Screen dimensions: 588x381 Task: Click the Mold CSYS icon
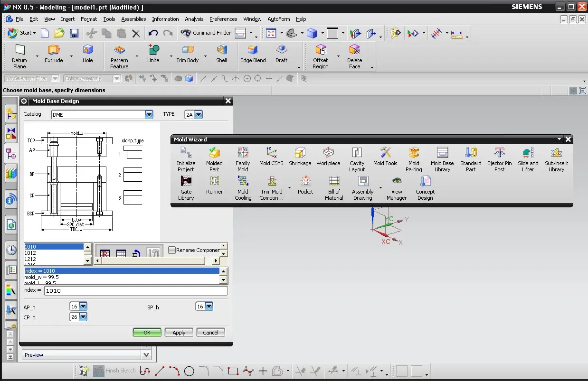tap(271, 156)
